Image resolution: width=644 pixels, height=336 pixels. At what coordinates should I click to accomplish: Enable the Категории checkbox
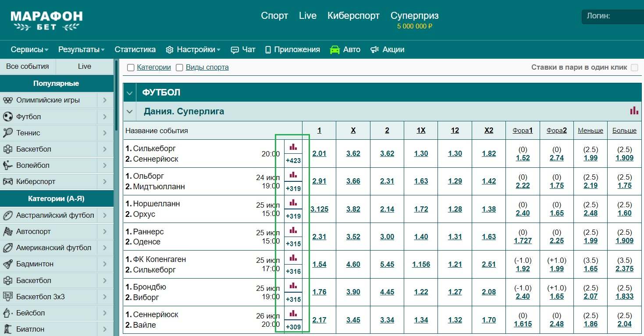pyautogui.click(x=131, y=67)
